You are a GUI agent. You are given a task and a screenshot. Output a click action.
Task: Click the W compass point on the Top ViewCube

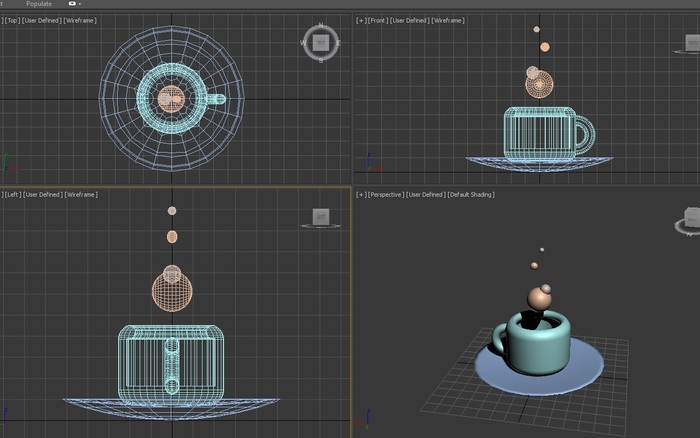(304, 42)
